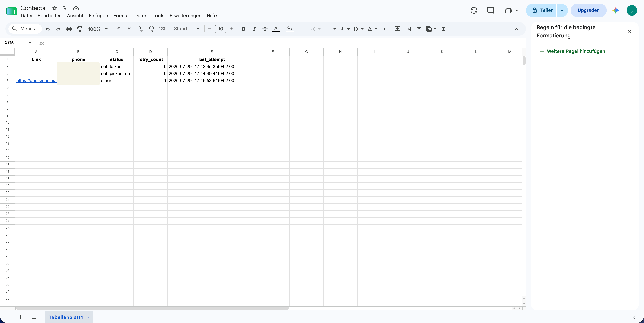Open more number formats 123
This screenshot has height=323, width=644.
pos(162,29)
